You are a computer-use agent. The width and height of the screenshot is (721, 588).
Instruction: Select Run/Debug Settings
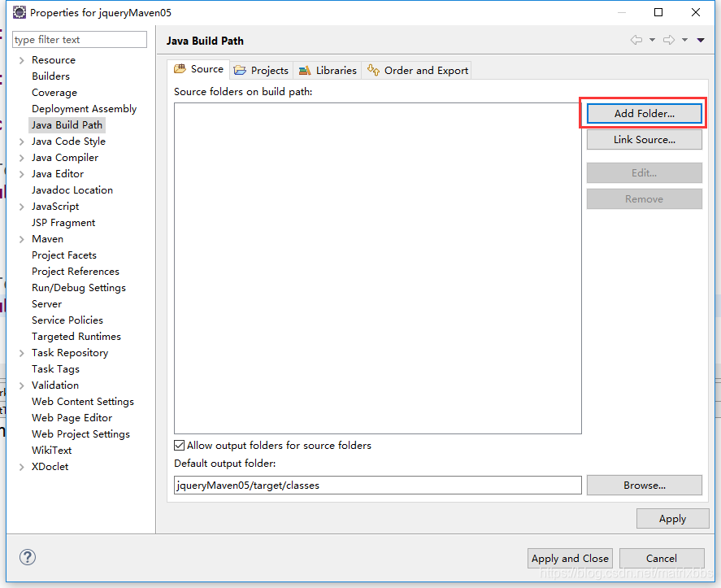click(x=79, y=288)
